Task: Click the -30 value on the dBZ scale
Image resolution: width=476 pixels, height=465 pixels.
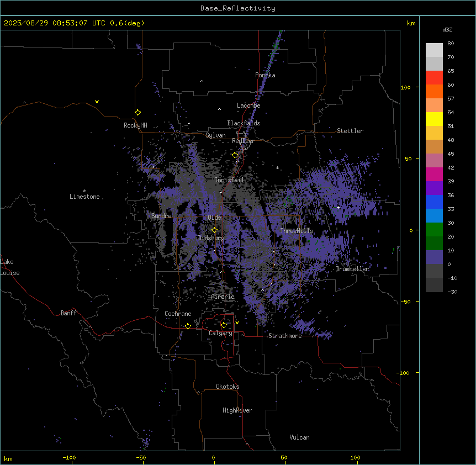Action: click(452, 292)
